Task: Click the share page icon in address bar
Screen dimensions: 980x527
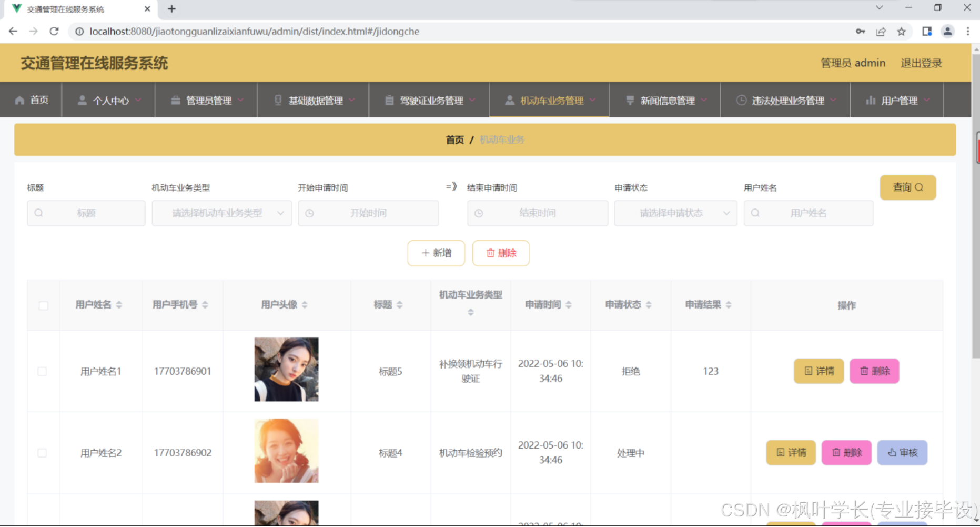Action: coord(881,32)
